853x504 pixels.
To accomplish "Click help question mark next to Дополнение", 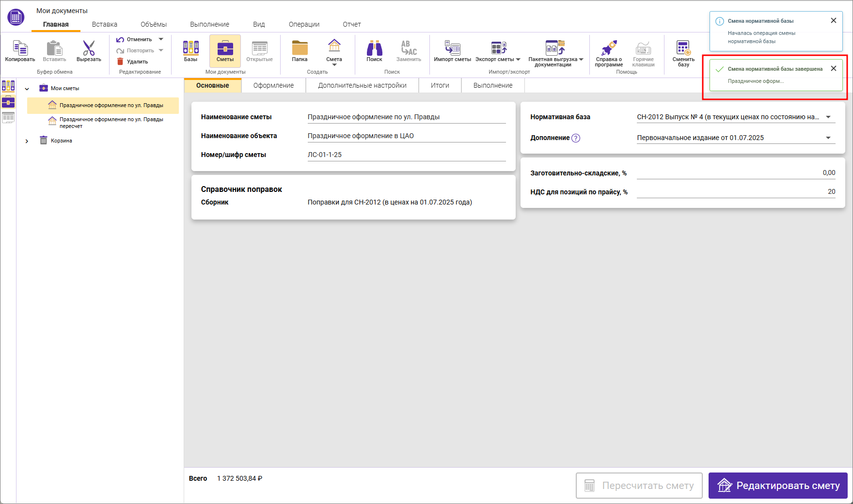I will 576,138.
